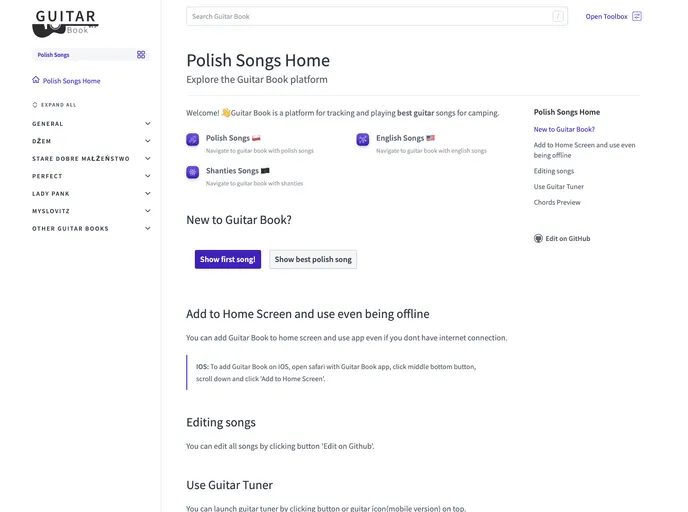Jump to 'Use Guitar Tuner' in contents
Screen dimensions: 688x512
[x=559, y=186]
